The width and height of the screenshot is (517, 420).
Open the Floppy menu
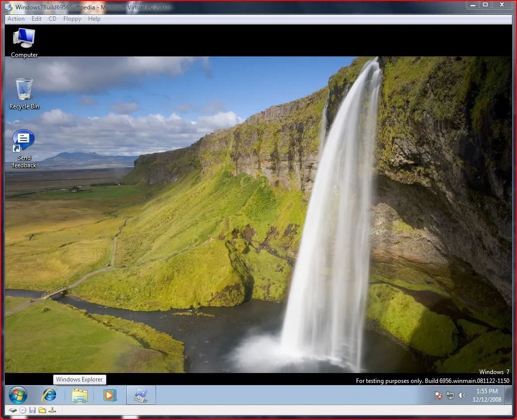72,19
